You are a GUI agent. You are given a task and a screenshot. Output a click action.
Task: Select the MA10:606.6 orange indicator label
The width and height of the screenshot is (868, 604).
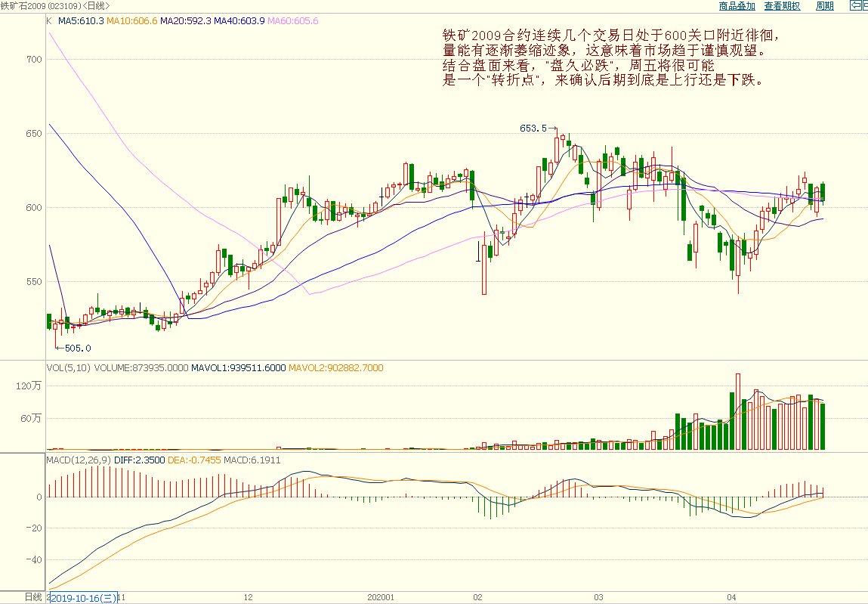pyautogui.click(x=131, y=20)
